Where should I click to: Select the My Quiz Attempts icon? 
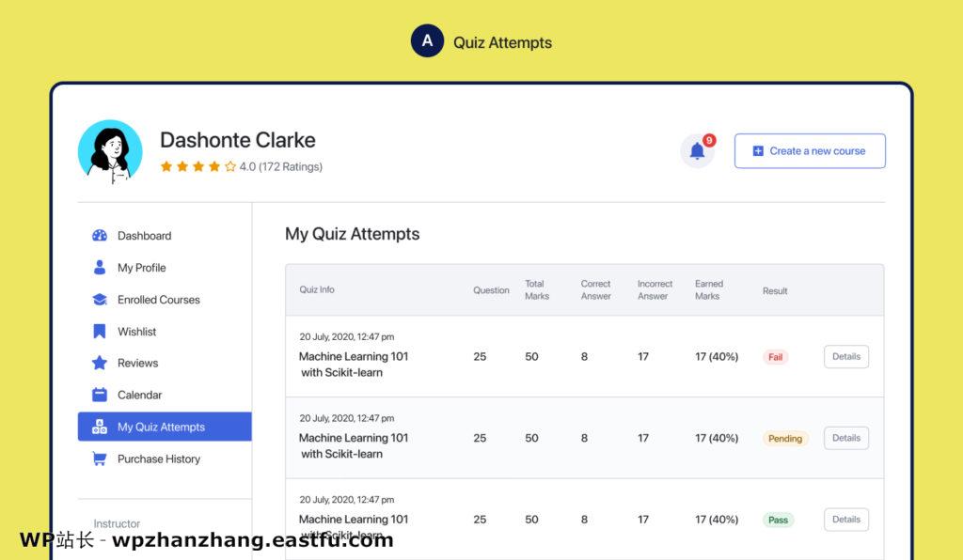(x=99, y=427)
